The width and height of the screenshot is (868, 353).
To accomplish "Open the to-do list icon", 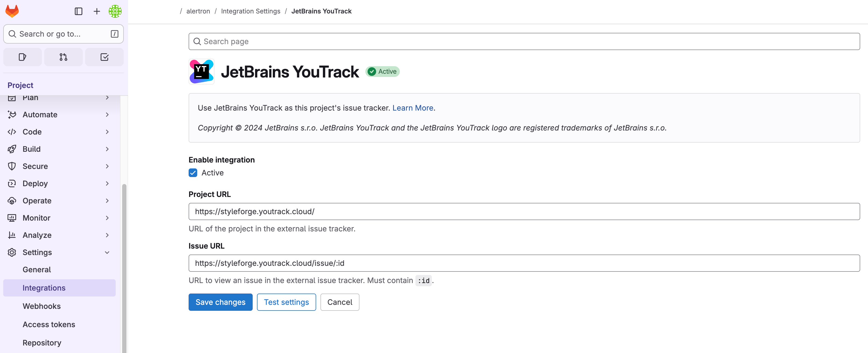I will (104, 57).
